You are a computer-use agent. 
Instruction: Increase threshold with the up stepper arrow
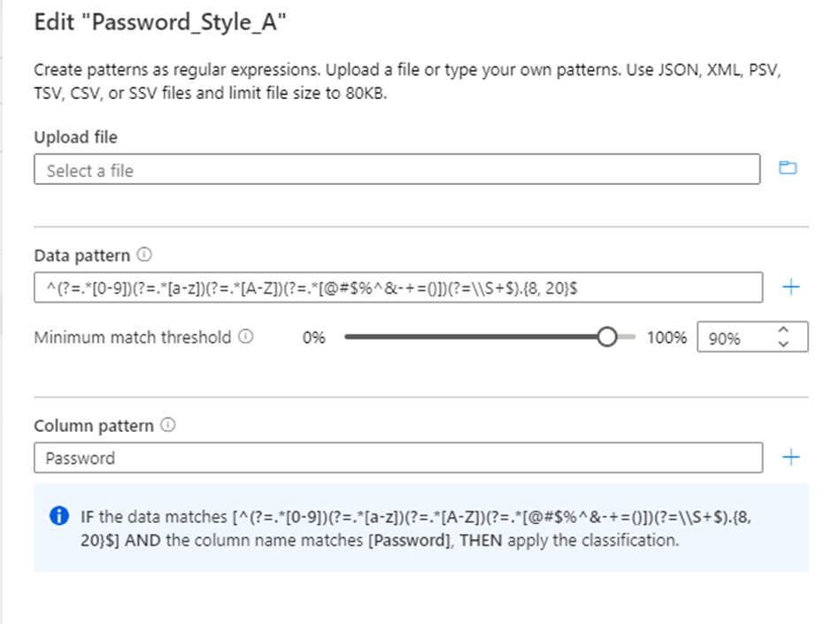[x=782, y=331]
